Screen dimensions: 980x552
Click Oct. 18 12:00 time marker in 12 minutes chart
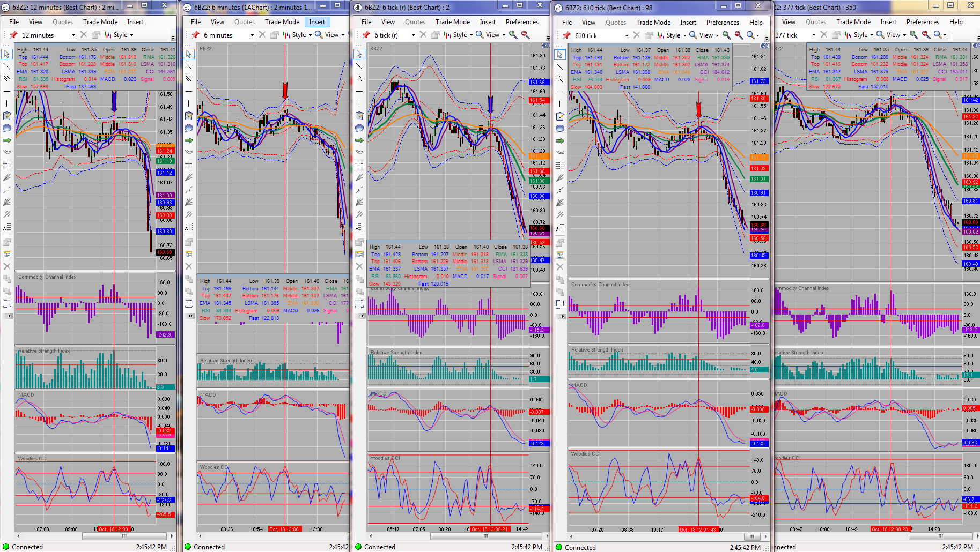click(114, 529)
